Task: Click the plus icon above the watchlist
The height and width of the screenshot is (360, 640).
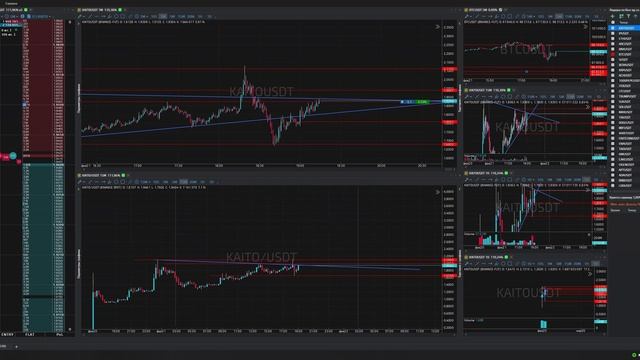Action: (x=612, y=16)
